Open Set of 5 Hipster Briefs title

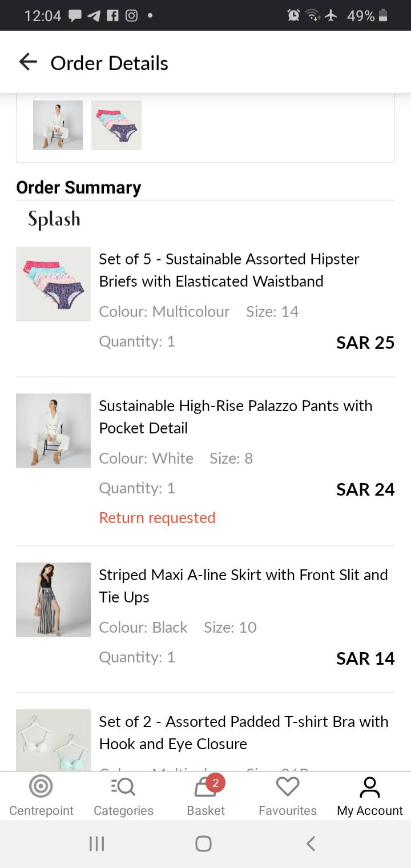[228, 270]
